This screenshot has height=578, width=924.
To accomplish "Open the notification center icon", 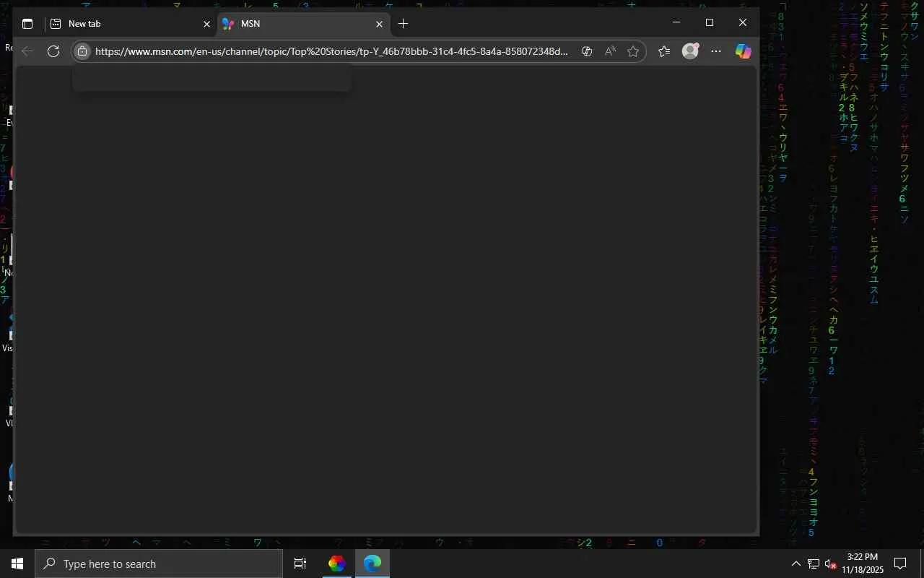I will pos(900,564).
